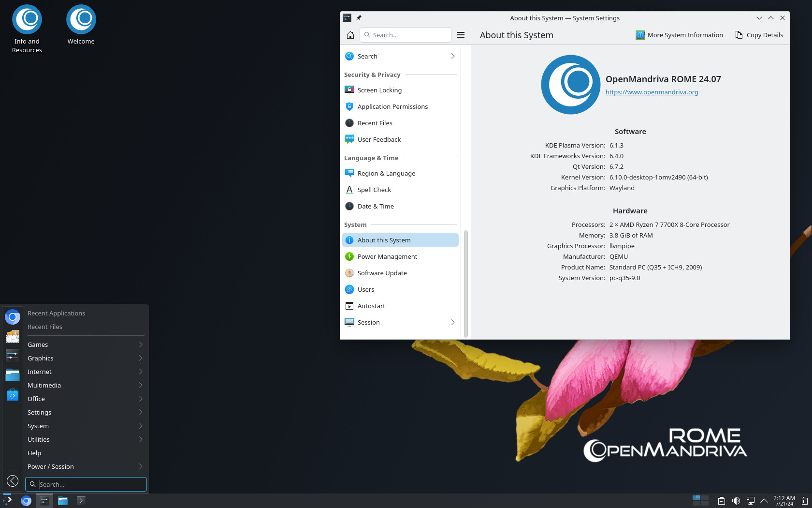Click Copy Details button
Screen dimensions: 812x508
click(759, 35)
